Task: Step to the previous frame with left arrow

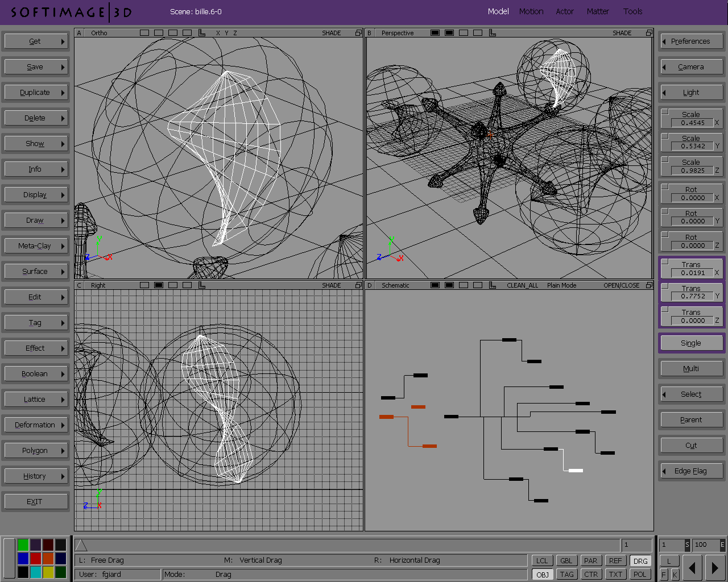Action: [692, 567]
